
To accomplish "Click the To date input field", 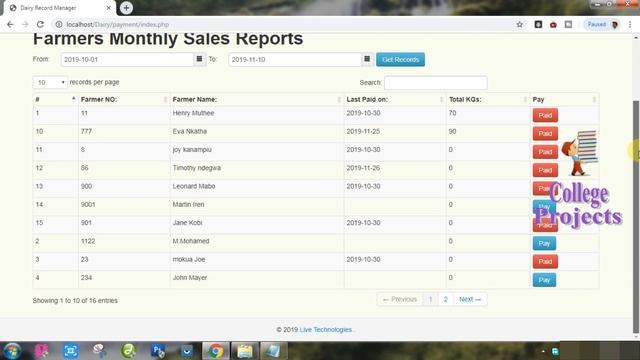I will tap(295, 60).
